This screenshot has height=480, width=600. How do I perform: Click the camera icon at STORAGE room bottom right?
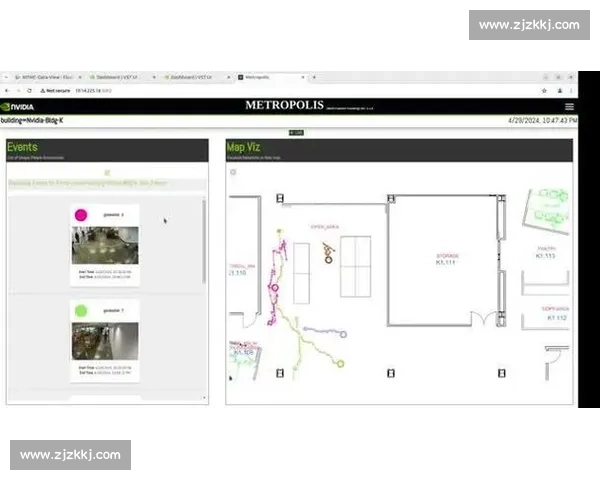[501, 315]
